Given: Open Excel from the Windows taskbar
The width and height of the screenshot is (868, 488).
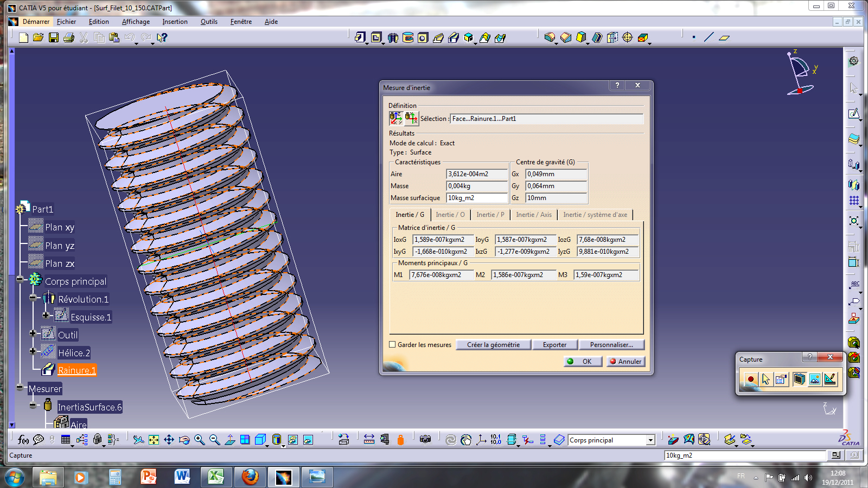Looking at the screenshot, I should pos(216,477).
